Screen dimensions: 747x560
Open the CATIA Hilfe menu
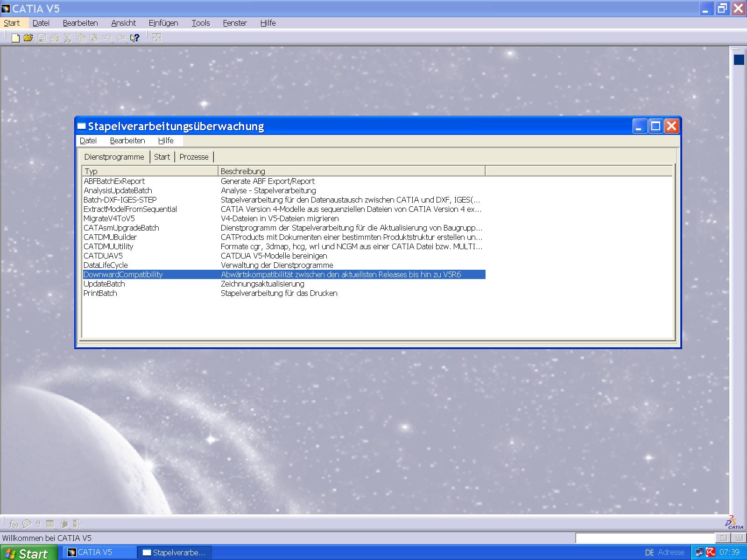(268, 23)
